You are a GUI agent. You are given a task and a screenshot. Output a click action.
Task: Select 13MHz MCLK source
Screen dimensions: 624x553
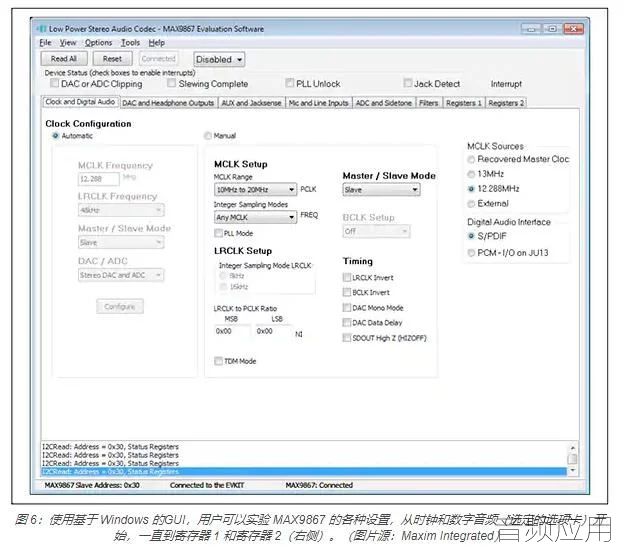pyautogui.click(x=471, y=174)
